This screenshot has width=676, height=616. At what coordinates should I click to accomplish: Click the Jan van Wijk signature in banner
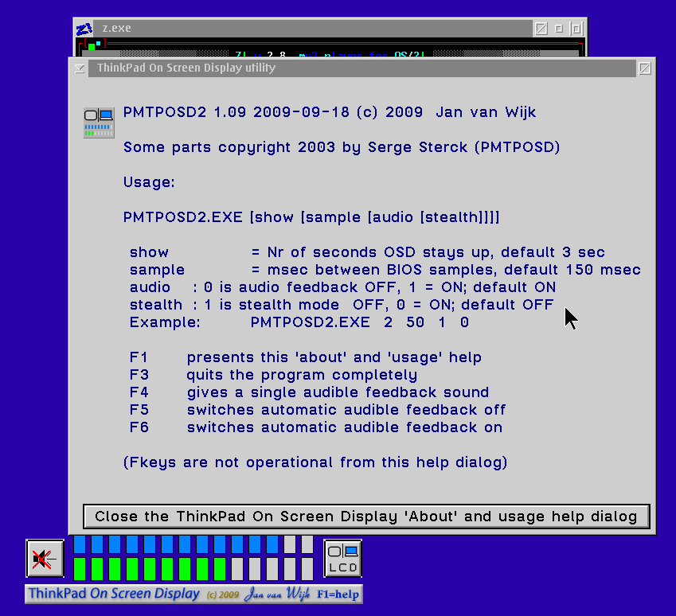click(277, 594)
